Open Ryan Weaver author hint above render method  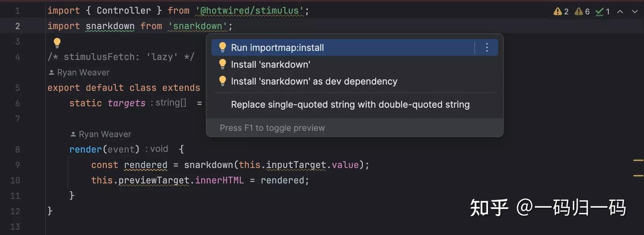click(x=105, y=134)
